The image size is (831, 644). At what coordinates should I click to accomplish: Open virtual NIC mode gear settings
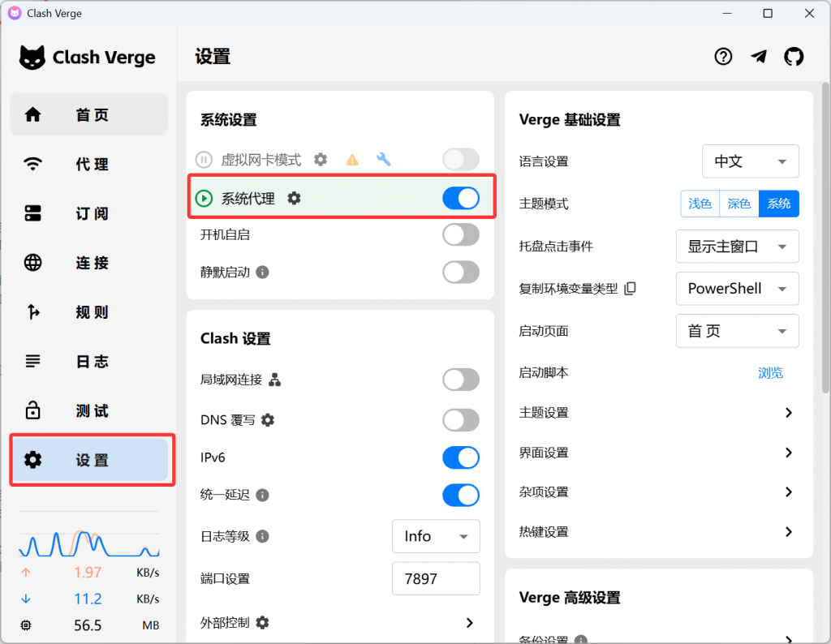tap(321, 159)
